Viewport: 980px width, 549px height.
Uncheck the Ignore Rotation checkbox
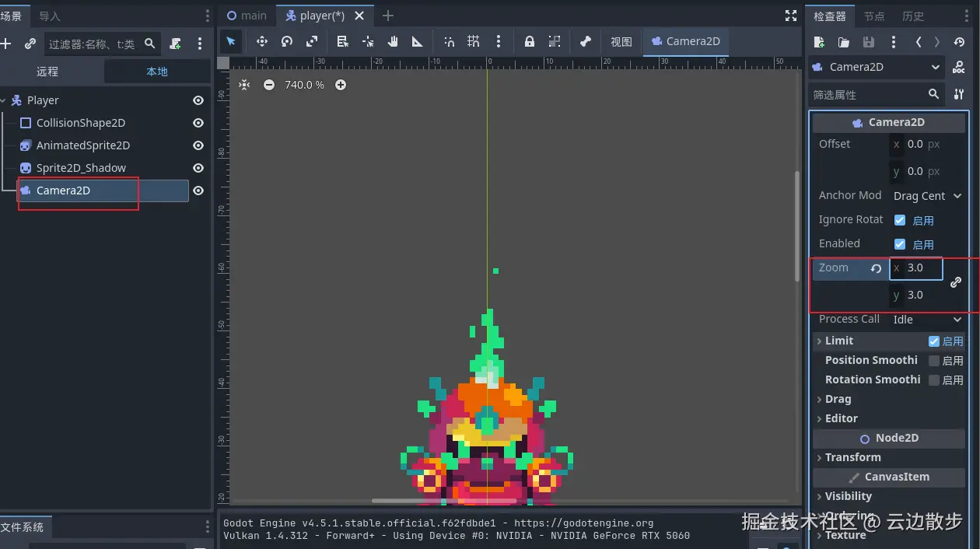[900, 220]
